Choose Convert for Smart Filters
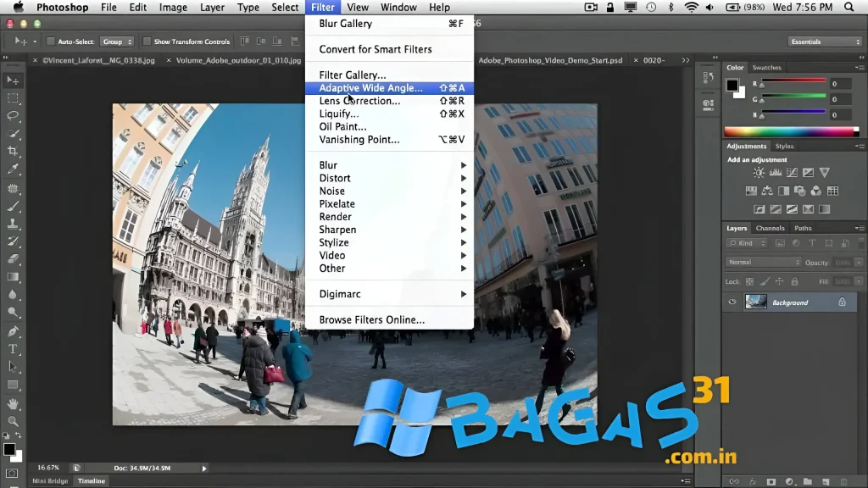 390,49
